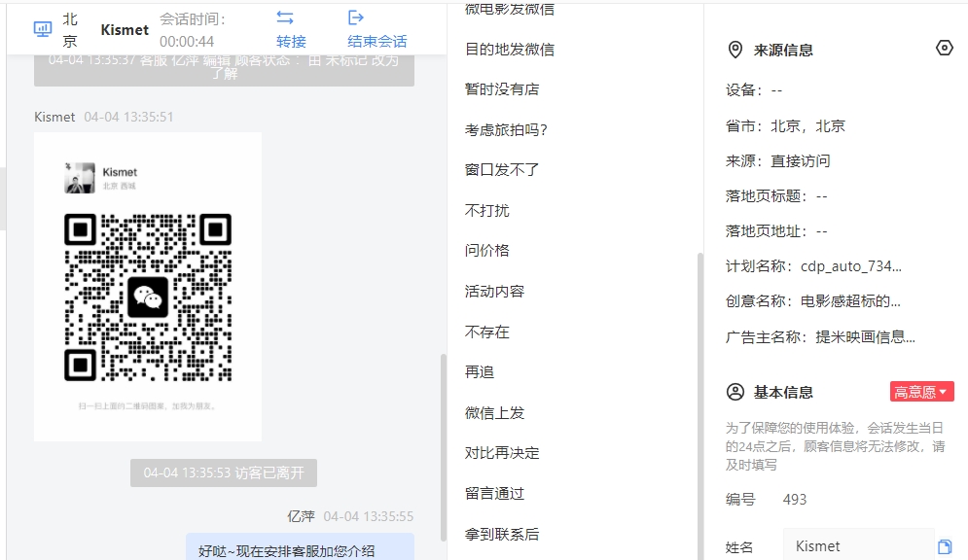968x560 pixels.
Task: Click the 转接 transfer arrows icon
Action: 285,17
